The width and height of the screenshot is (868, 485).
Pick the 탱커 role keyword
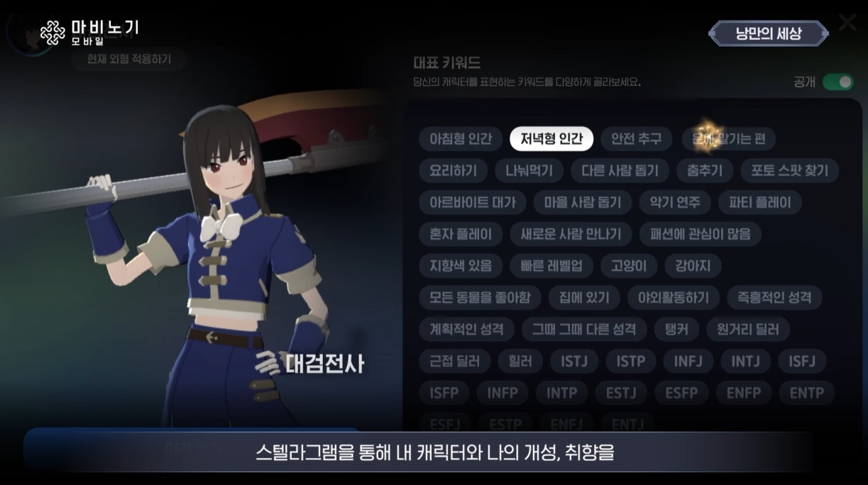tap(676, 329)
